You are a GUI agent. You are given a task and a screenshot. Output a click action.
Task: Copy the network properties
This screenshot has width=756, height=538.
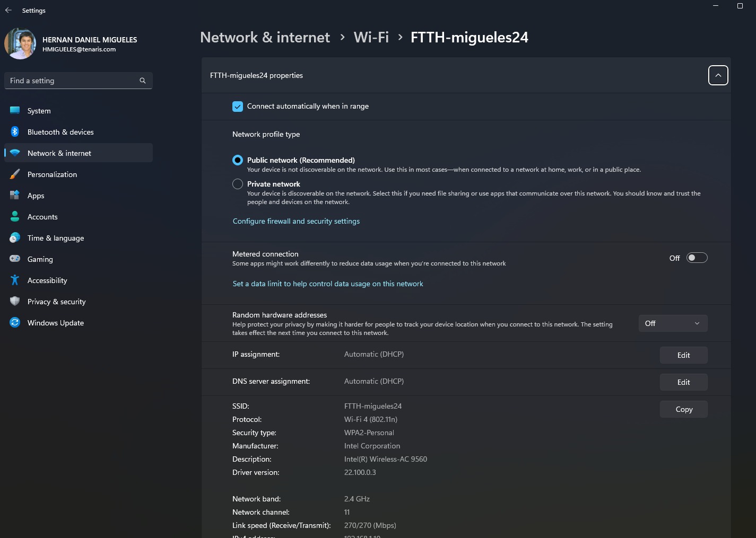683,409
